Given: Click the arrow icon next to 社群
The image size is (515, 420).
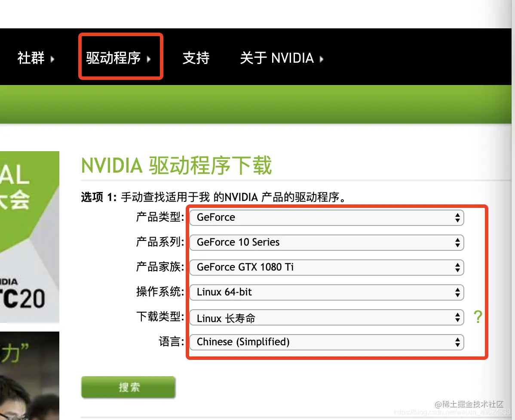Looking at the screenshot, I should point(52,59).
